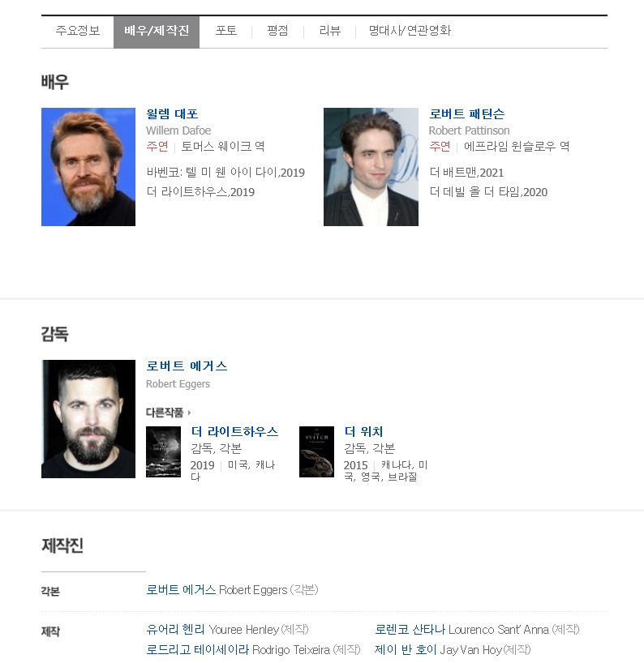Open the 윌렘 대포 actor name link

pyautogui.click(x=172, y=113)
